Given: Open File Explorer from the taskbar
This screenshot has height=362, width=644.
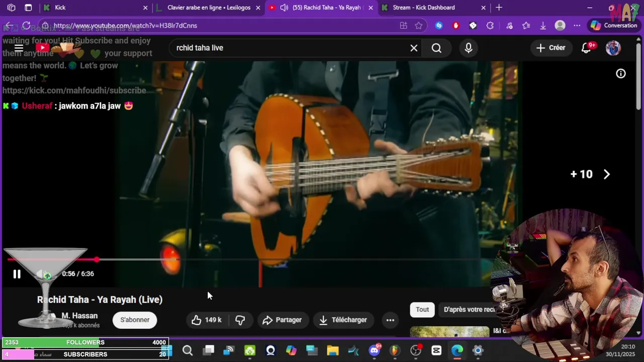Looking at the screenshot, I should (x=333, y=350).
